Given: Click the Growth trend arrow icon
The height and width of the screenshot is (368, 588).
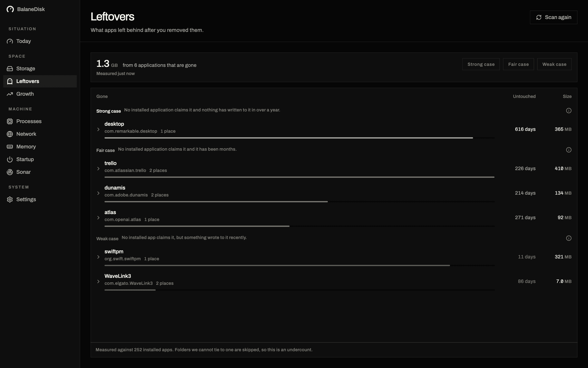Looking at the screenshot, I should (10, 94).
